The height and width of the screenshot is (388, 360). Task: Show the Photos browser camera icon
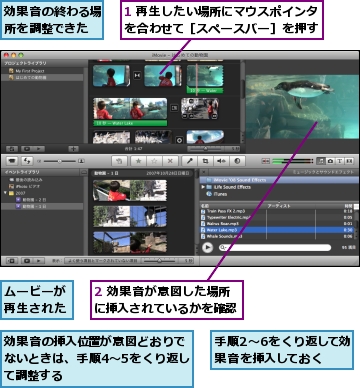[330, 161]
